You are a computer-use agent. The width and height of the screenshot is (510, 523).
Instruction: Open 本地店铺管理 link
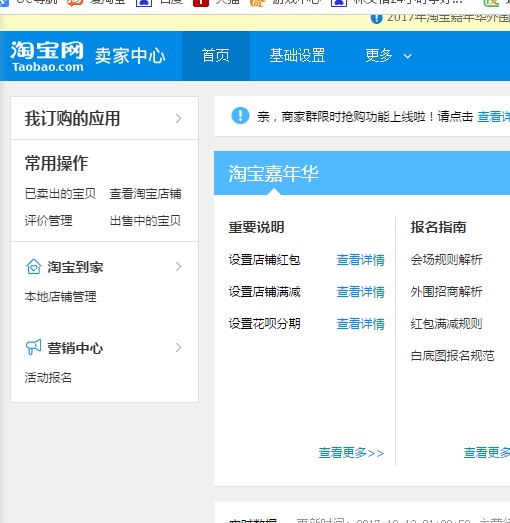coord(60,297)
